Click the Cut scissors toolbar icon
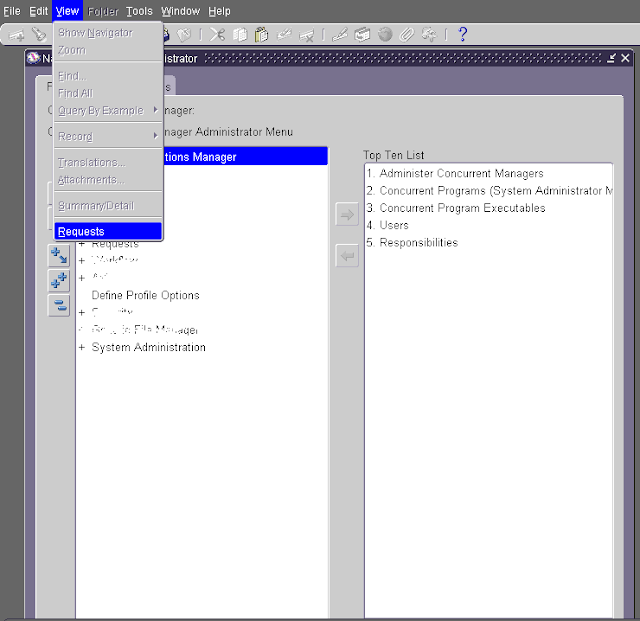 [x=217, y=35]
